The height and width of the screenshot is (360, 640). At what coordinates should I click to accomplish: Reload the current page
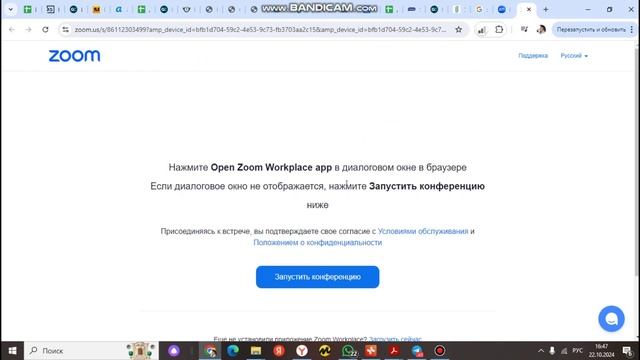[45, 29]
